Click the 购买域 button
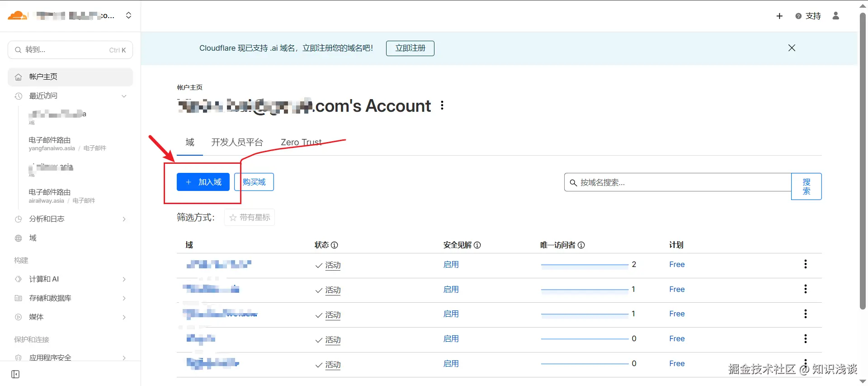 click(x=254, y=182)
